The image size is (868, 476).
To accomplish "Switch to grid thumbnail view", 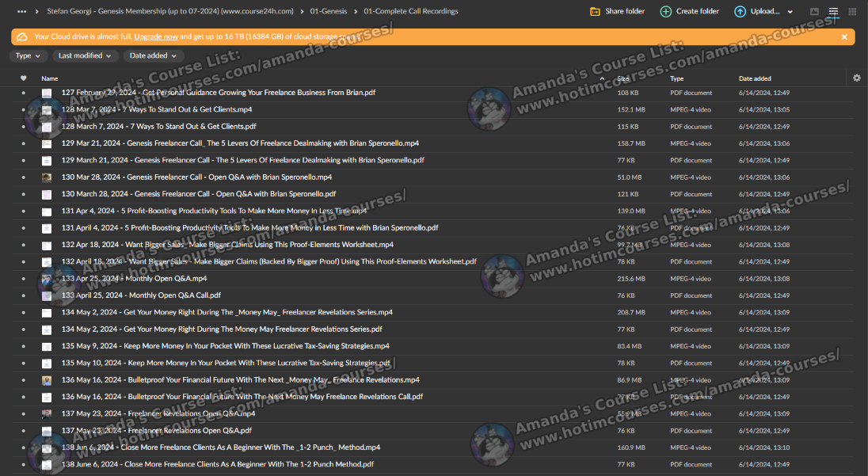I will [x=852, y=12].
